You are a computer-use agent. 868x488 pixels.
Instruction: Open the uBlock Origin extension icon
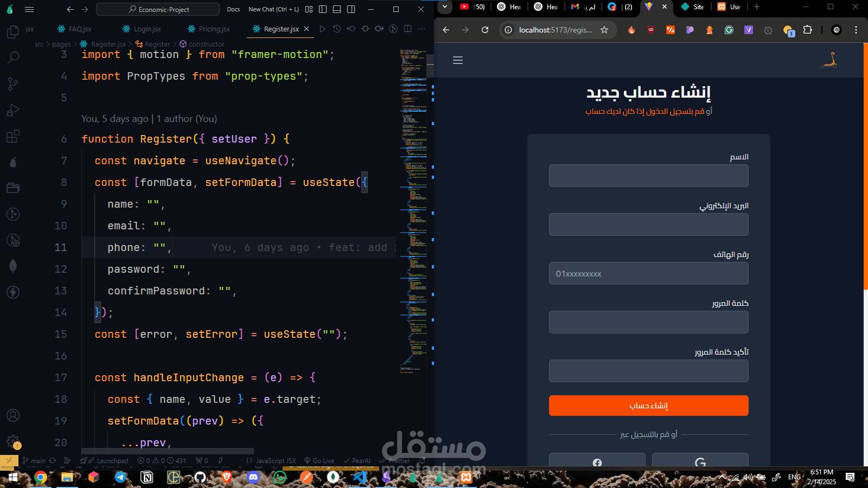click(651, 30)
